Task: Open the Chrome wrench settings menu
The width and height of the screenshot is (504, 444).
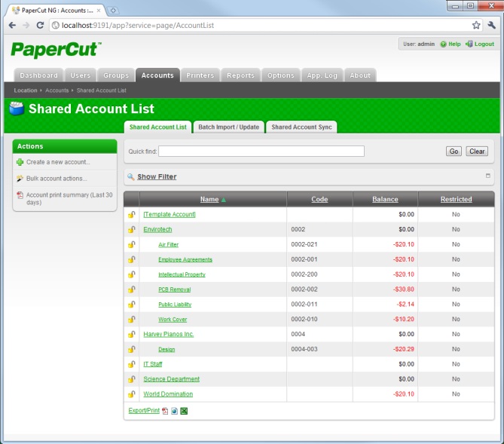Action: [x=491, y=25]
